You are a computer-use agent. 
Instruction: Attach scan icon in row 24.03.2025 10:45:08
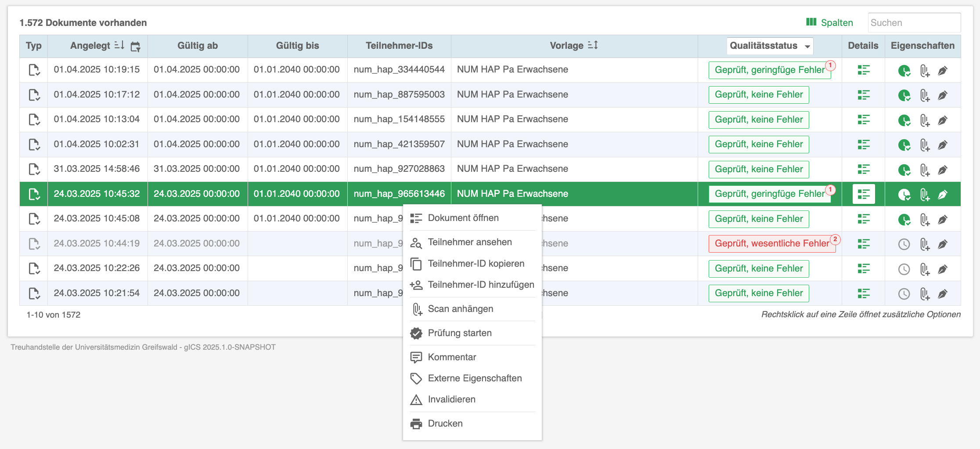pyautogui.click(x=925, y=219)
